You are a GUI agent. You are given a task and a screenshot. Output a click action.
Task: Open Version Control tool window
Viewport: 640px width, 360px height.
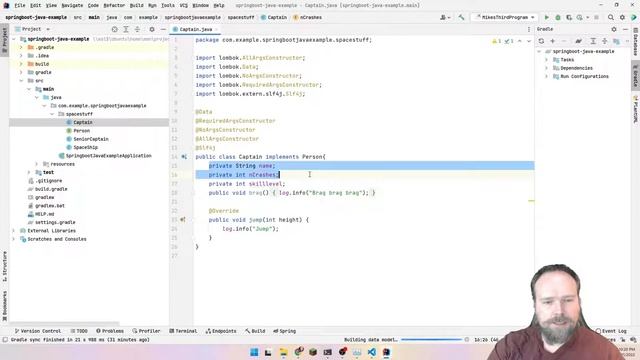[x=38, y=331]
